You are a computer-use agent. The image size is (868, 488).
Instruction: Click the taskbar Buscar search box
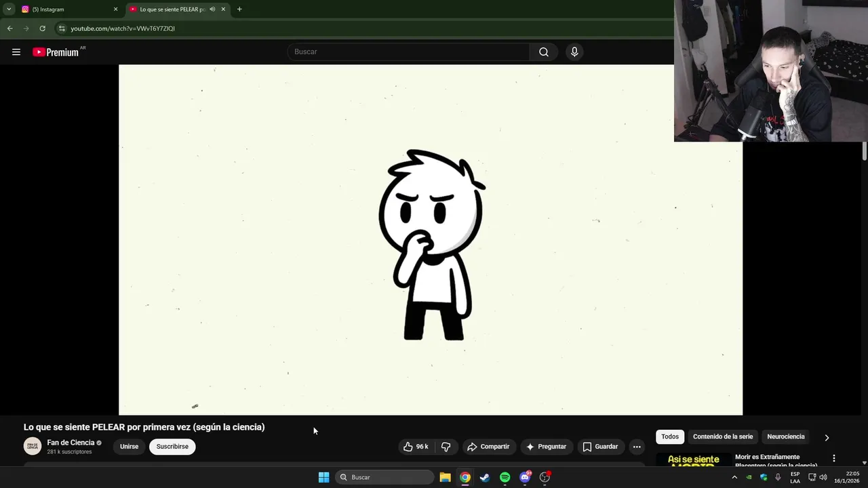pyautogui.click(x=384, y=477)
